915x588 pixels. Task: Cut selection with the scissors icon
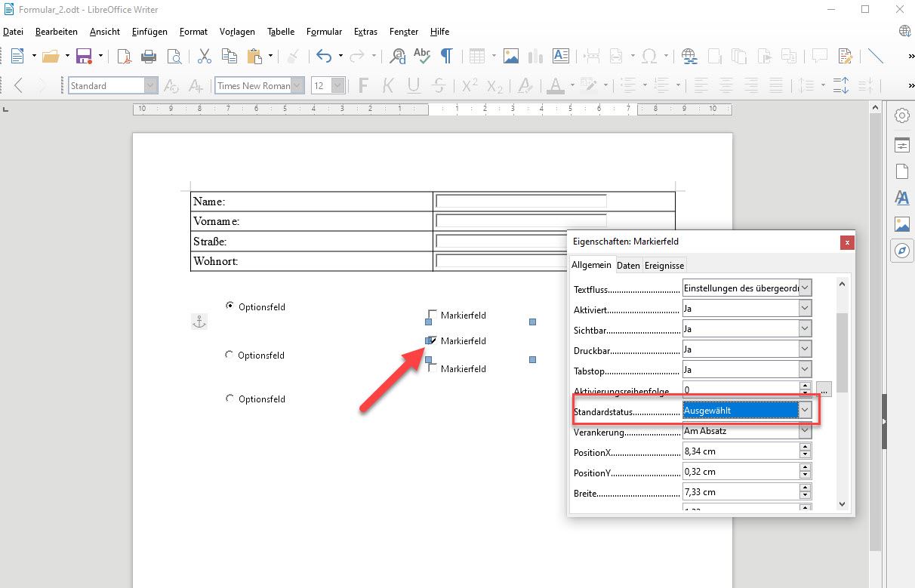[205, 56]
